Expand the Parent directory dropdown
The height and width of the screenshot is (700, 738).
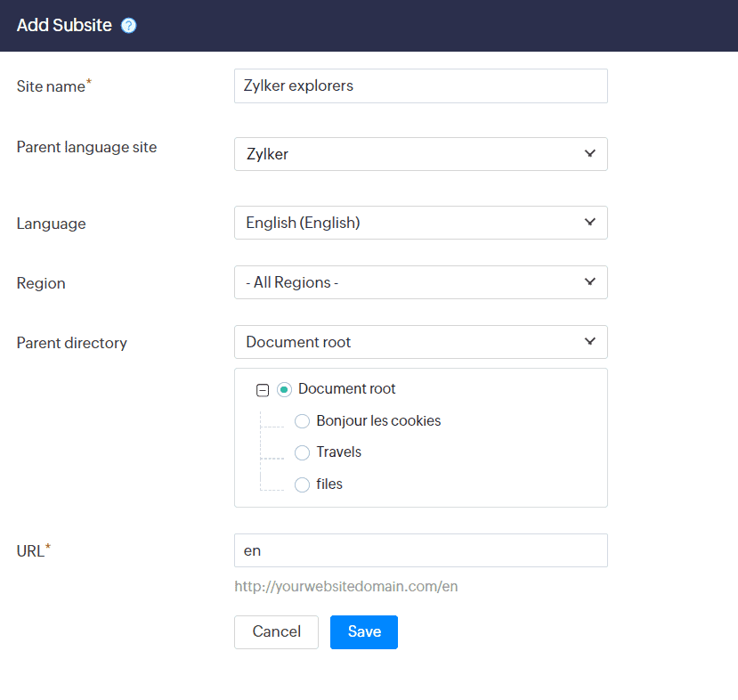420,342
